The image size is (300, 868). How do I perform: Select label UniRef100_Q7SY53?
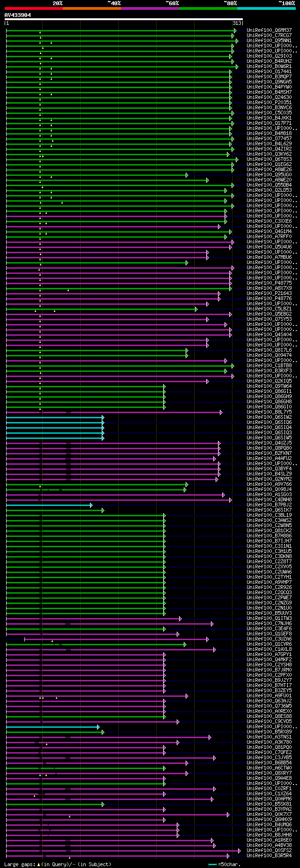point(269,319)
